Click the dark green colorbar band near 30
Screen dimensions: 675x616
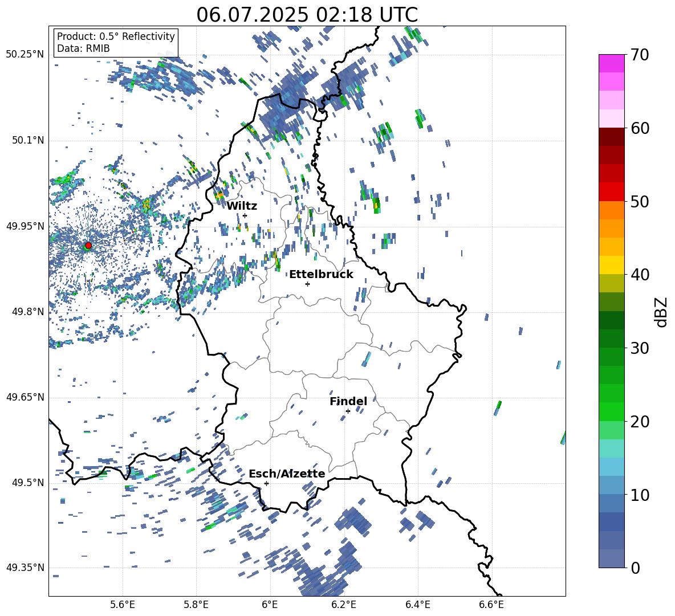click(611, 338)
